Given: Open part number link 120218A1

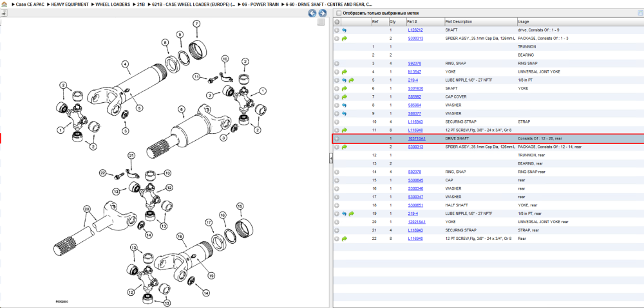Looking at the screenshot, I should pyautogui.click(x=417, y=222).
